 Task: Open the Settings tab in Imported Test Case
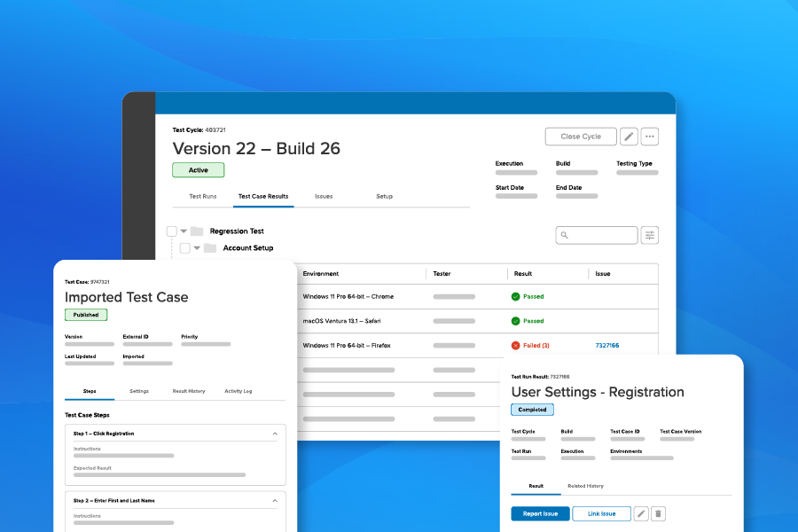pos(139,391)
